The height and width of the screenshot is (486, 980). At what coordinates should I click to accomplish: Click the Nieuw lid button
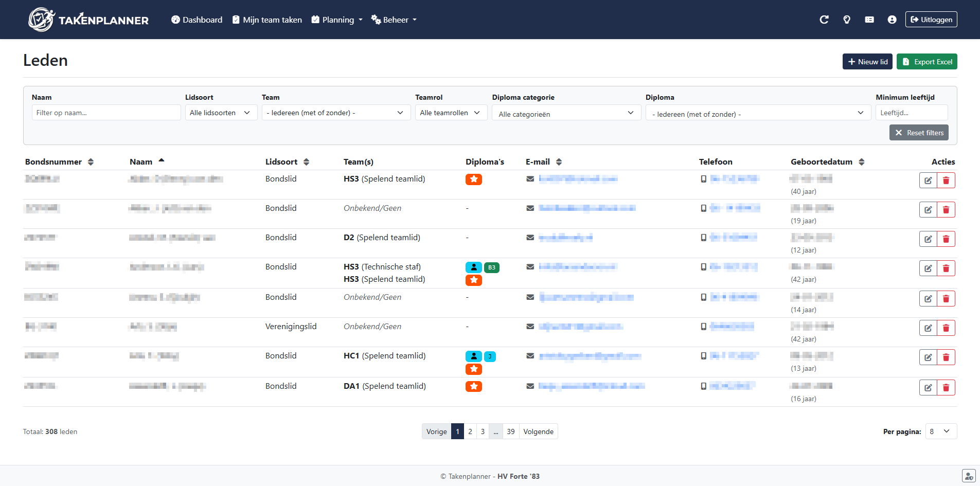[x=867, y=62]
